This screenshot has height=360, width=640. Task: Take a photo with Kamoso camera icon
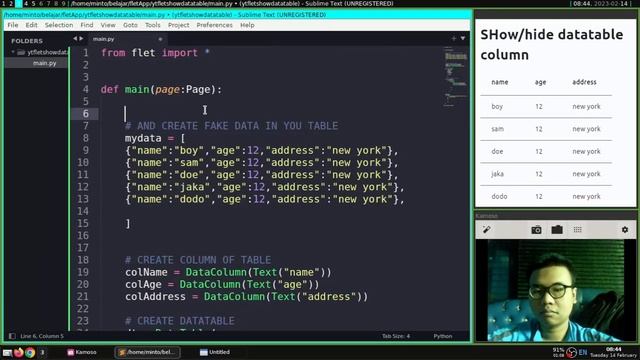click(x=536, y=230)
